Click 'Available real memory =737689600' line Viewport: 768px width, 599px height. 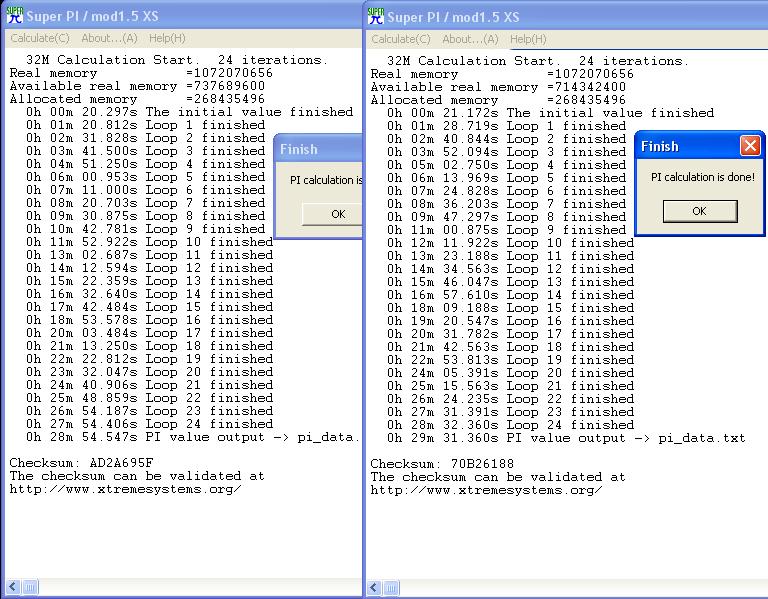point(137,86)
